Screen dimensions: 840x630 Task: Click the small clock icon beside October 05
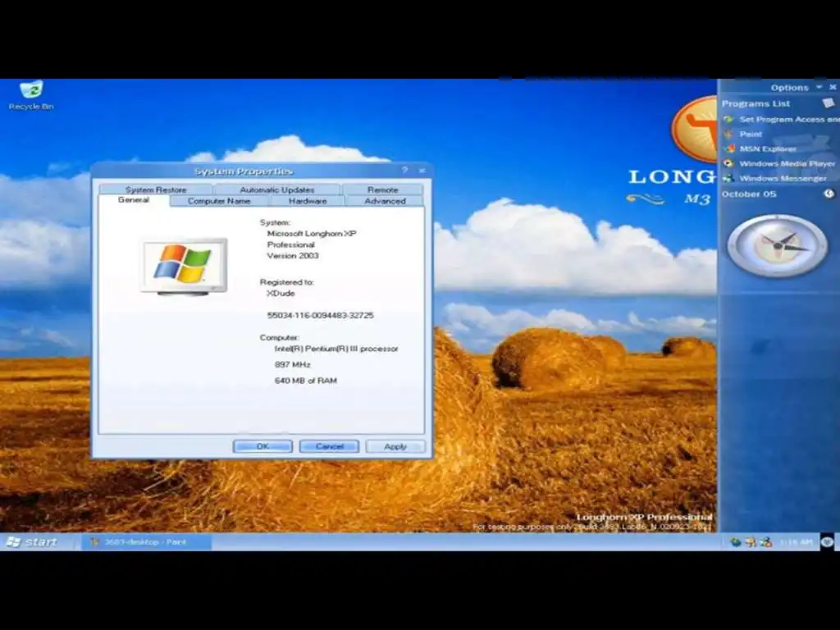(x=829, y=194)
